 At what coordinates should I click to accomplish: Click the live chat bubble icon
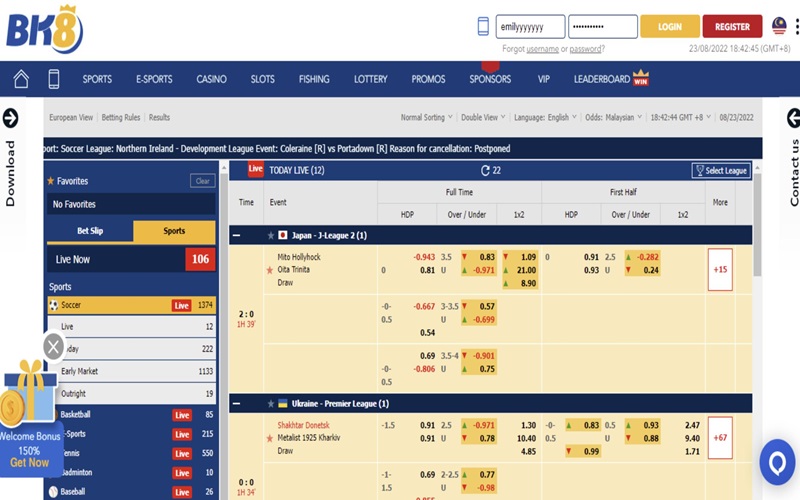pyautogui.click(x=776, y=462)
